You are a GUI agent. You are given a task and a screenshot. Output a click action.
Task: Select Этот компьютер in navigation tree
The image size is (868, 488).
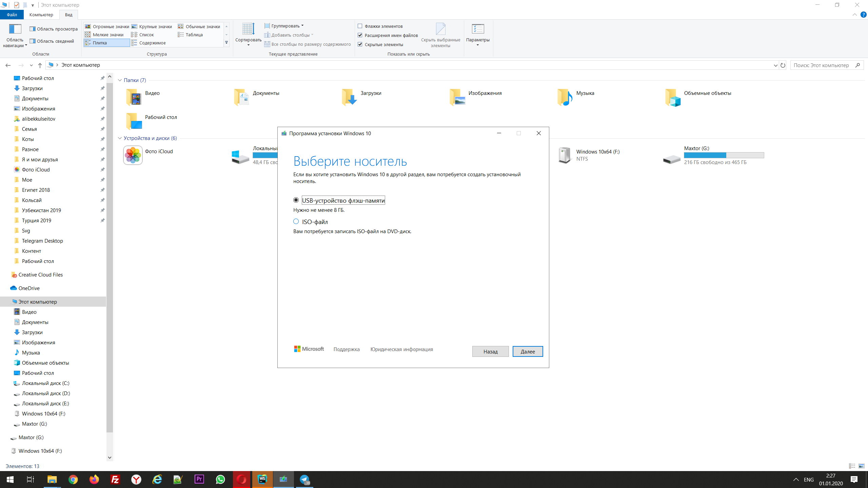(x=53, y=302)
